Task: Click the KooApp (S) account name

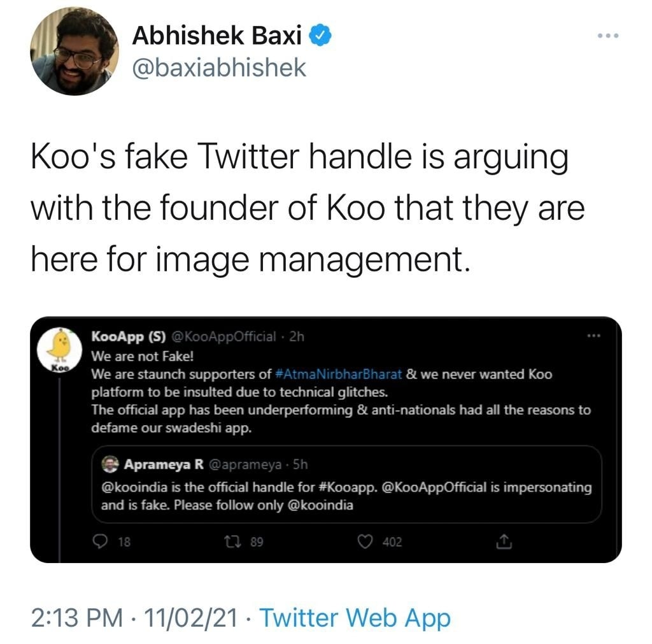Action: coord(128,336)
